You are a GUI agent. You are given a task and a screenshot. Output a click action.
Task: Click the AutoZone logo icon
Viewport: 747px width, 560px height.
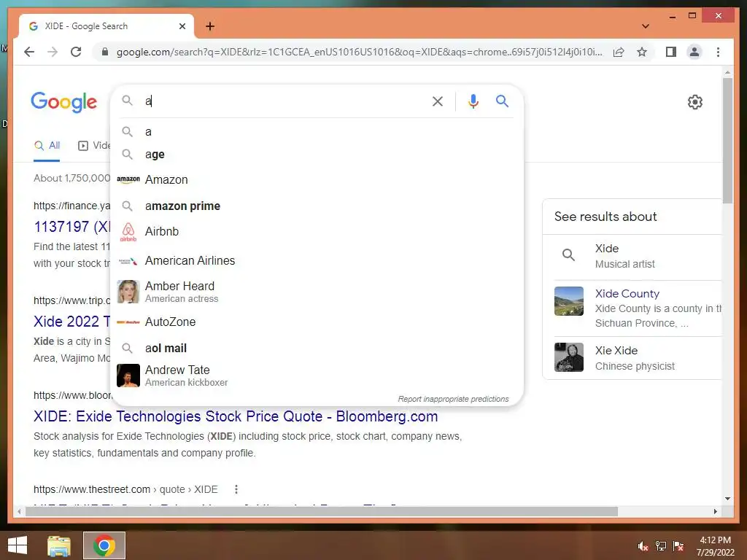[128, 322]
